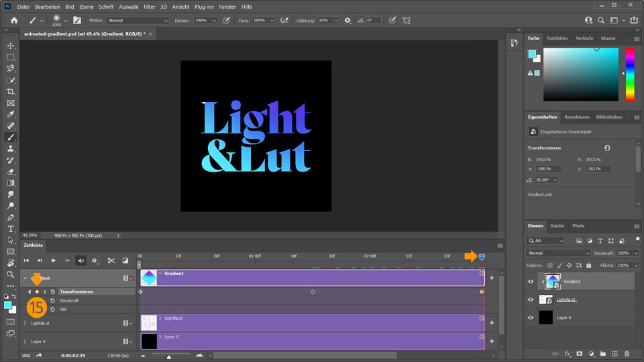Hide the Gradient layer in the layers panel
Image resolution: width=644 pixels, height=362 pixels.
(531, 282)
